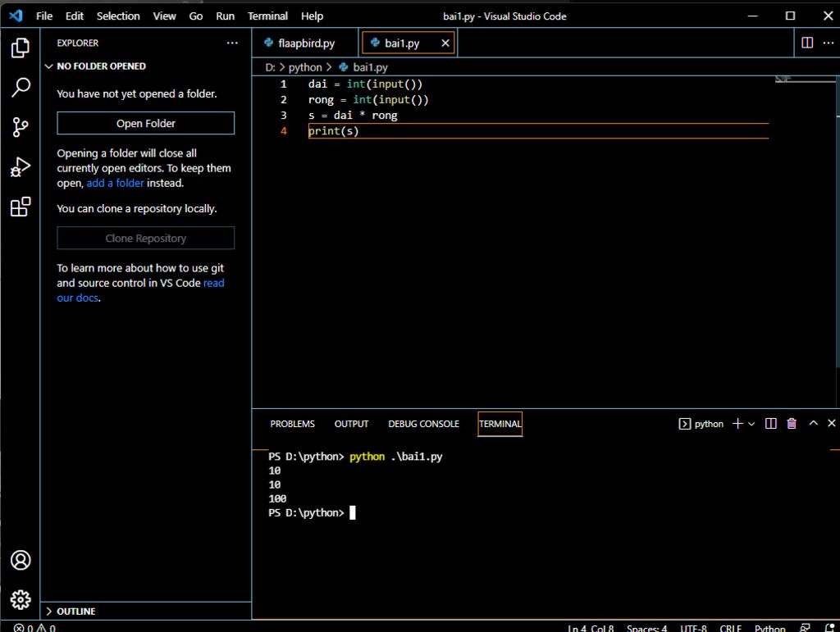This screenshot has height=632, width=840.
Task: Switch to the flaapbird.py editor tab
Action: (305, 43)
